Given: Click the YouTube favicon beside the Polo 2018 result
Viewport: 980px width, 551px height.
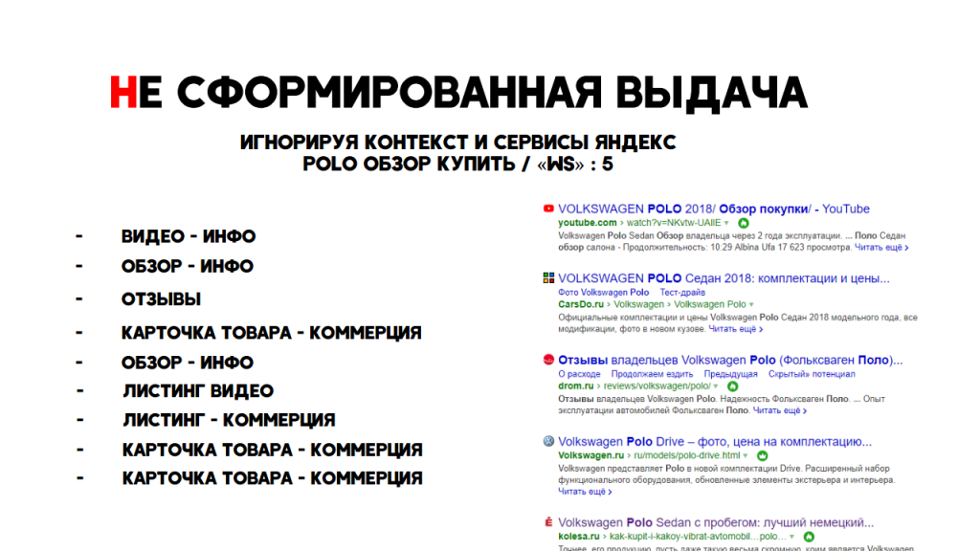Looking at the screenshot, I should click(548, 209).
